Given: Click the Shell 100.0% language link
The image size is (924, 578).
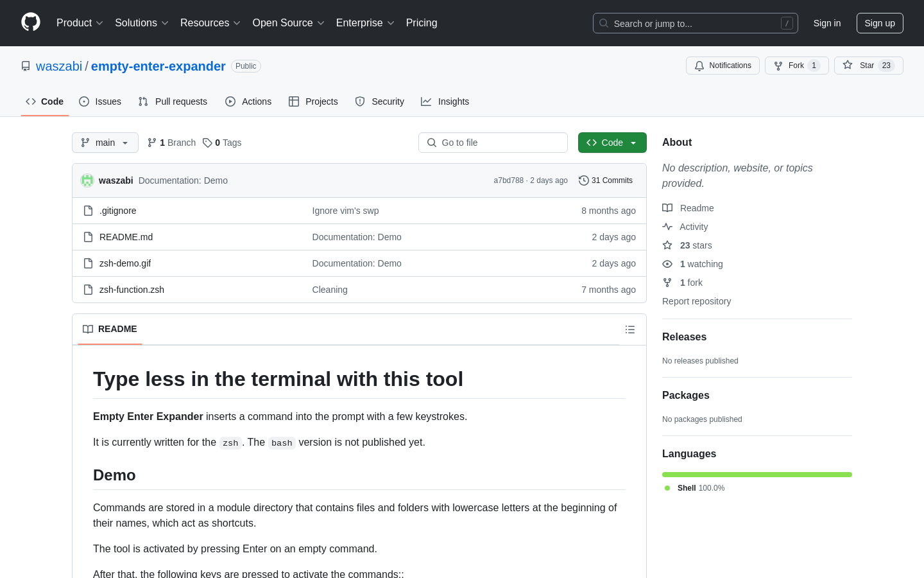Looking at the screenshot, I should [x=701, y=488].
